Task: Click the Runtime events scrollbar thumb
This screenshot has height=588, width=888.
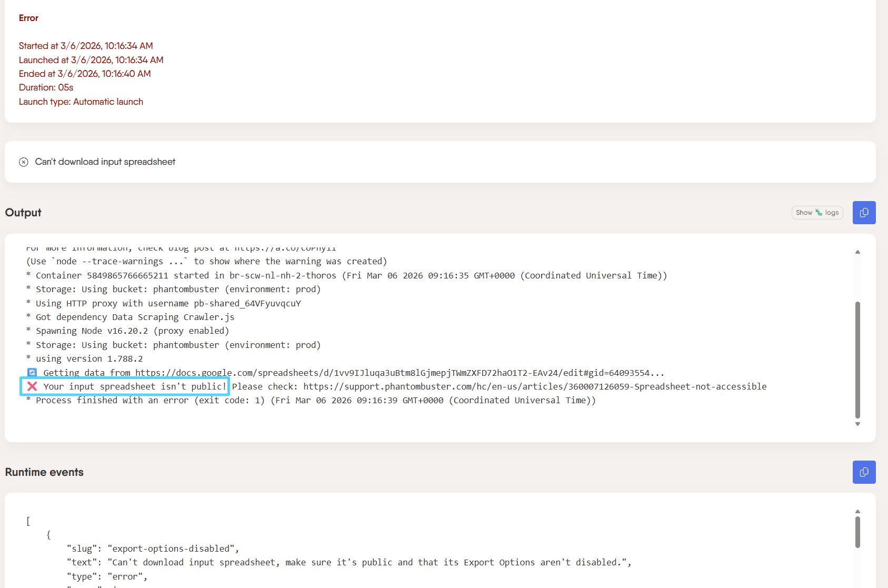Action: pyautogui.click(x=857, y=532)
